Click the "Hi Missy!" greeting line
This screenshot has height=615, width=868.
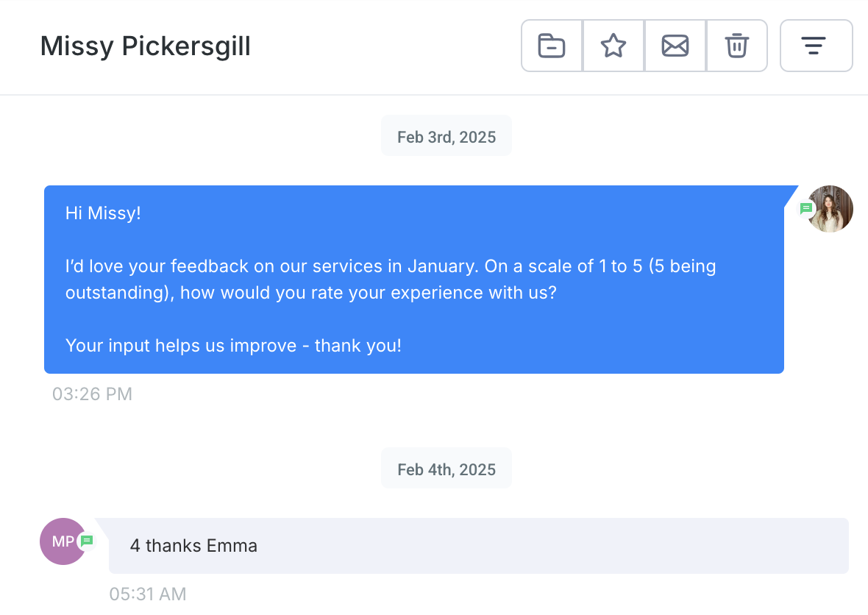[x=103, y=213]
